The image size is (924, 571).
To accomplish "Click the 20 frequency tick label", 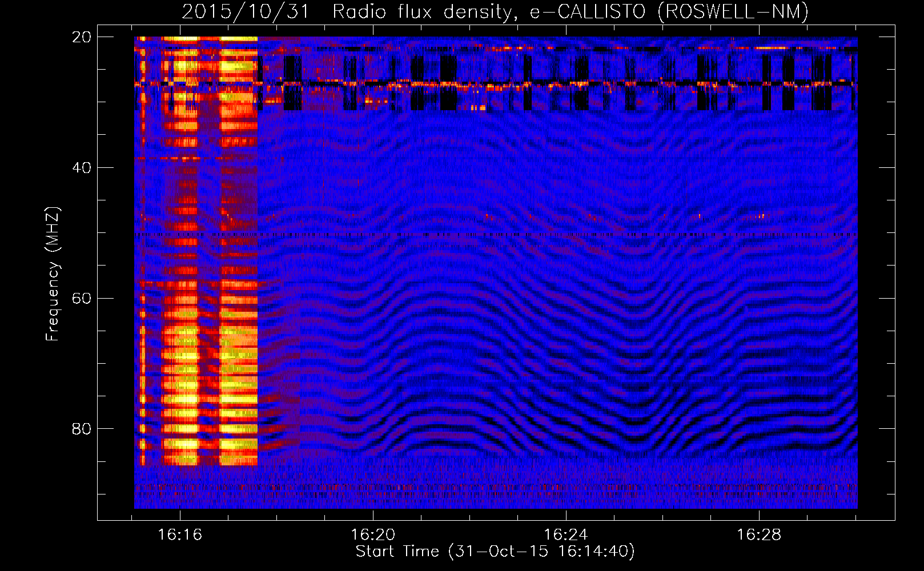I will (82, 37).
